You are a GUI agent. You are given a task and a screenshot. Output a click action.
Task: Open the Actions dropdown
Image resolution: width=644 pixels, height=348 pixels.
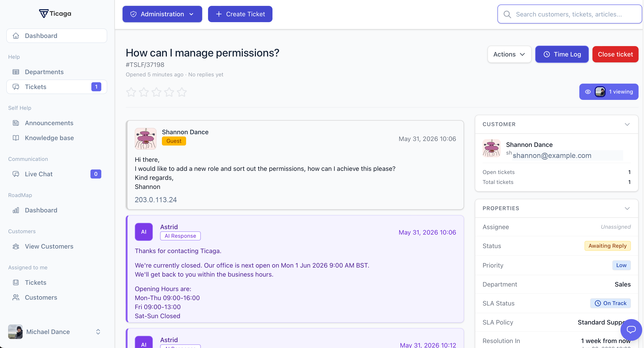pos(509,54)
